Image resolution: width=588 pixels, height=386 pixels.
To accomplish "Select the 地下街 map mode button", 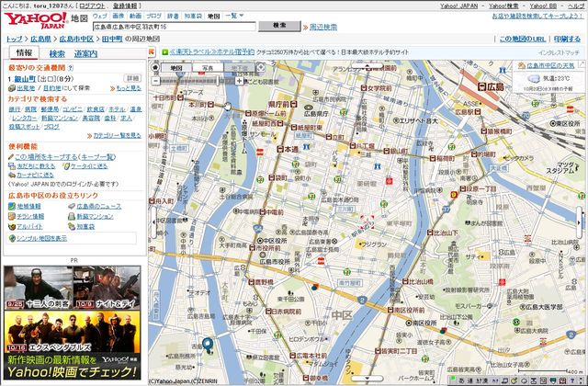I will click(239, 68).
